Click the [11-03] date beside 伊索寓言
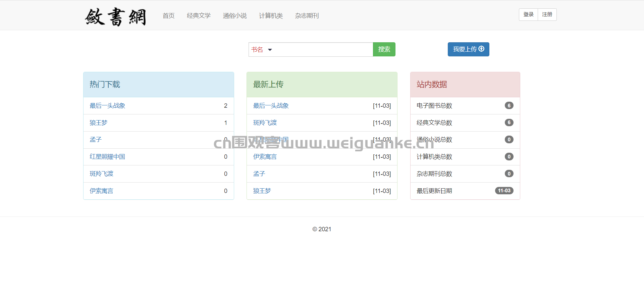This screenshot has width=644, height=297. click(382, 157)
